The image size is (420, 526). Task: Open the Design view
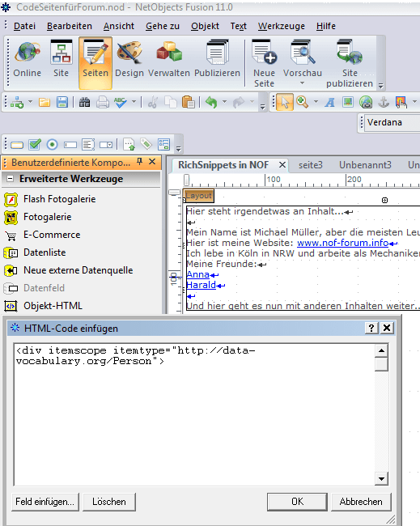pos(129,59)
